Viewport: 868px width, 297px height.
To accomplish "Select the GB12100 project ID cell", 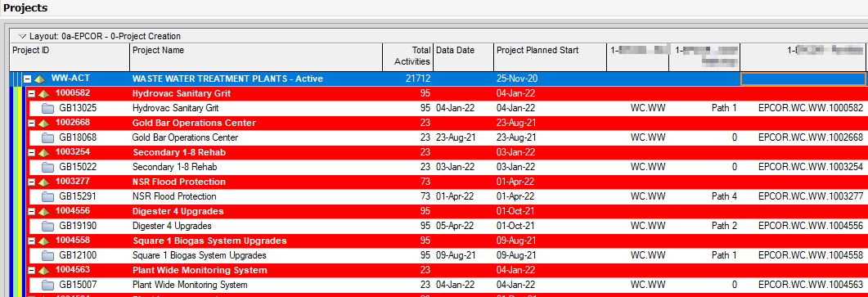I will coord(78,256).
